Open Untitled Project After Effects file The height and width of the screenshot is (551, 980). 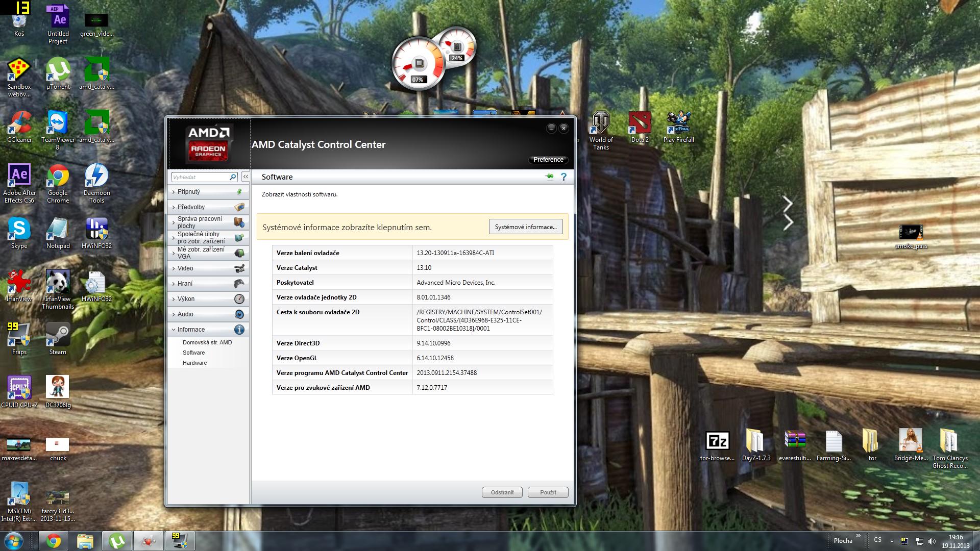click(58, 24)
